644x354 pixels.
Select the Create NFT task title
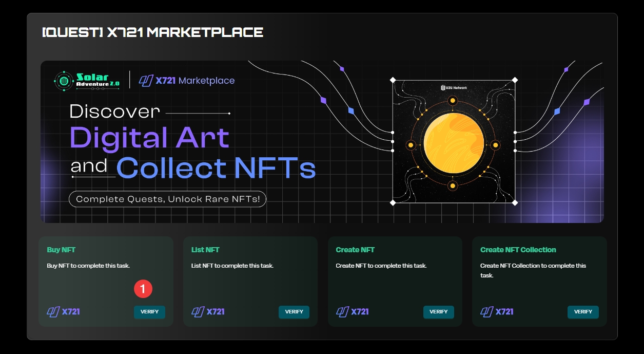coord(355,250)
